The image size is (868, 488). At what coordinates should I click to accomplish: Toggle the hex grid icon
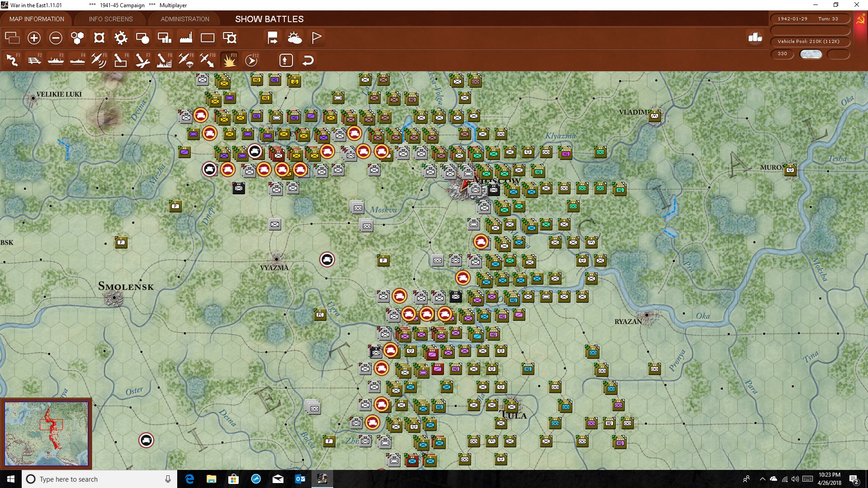77,38
